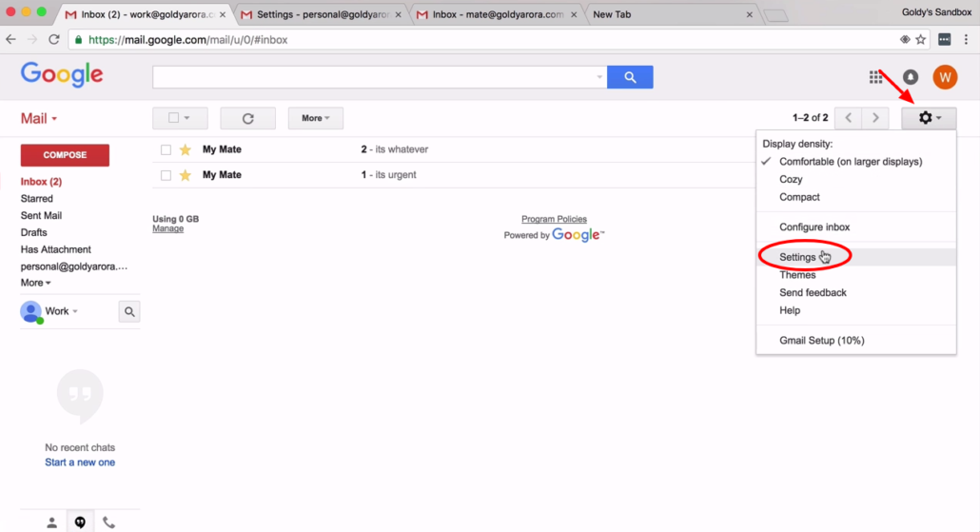Click the browser address bar URL
Viewport: 980px width, 532px height.
187,39
